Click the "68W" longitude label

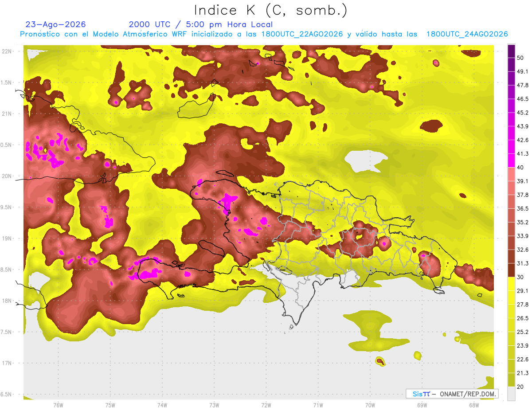point(474,405)
